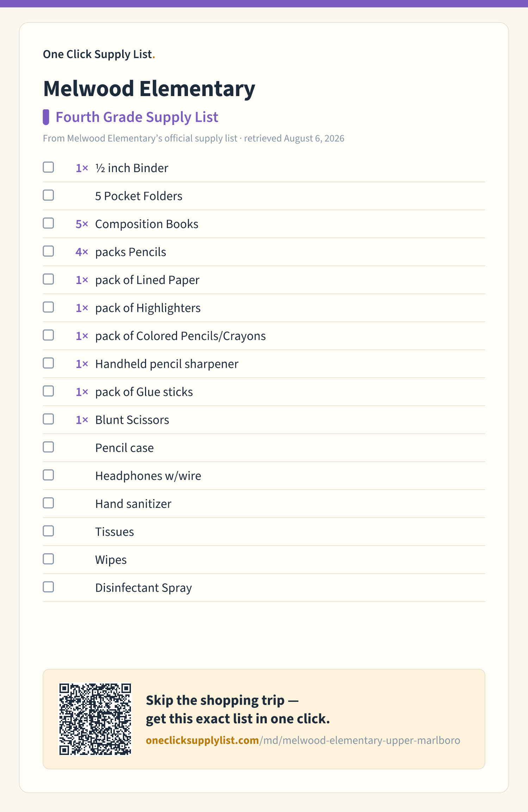
Task: Tick the Colored Pencils/Crayons checkbox
Action: tap(48, 335)
